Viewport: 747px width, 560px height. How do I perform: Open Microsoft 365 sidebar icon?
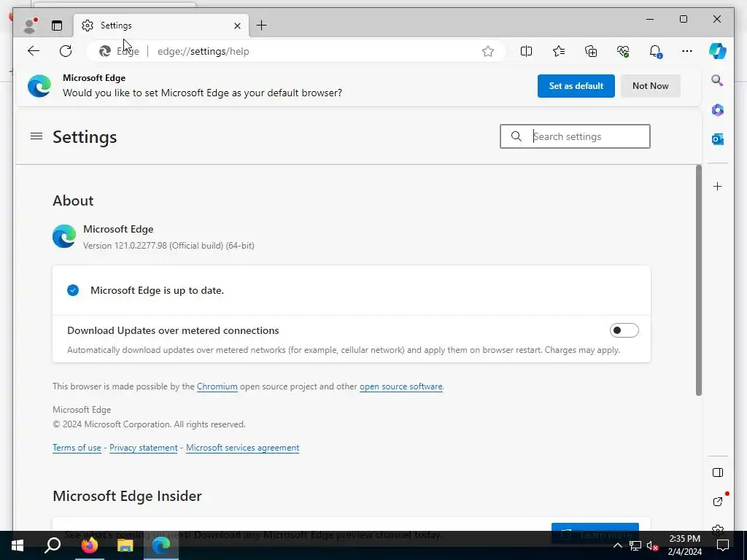tap(718, 110)
